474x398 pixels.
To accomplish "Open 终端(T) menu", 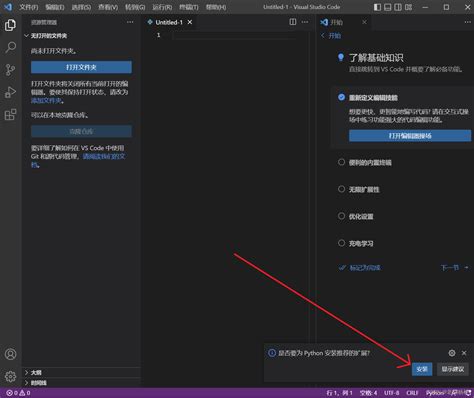I will click(189, 7).
